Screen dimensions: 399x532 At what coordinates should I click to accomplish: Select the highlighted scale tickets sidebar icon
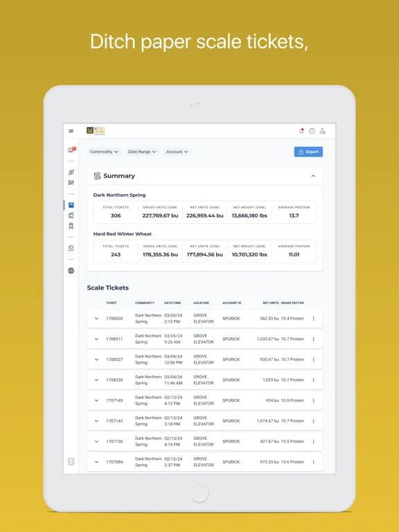coord(71,205)
